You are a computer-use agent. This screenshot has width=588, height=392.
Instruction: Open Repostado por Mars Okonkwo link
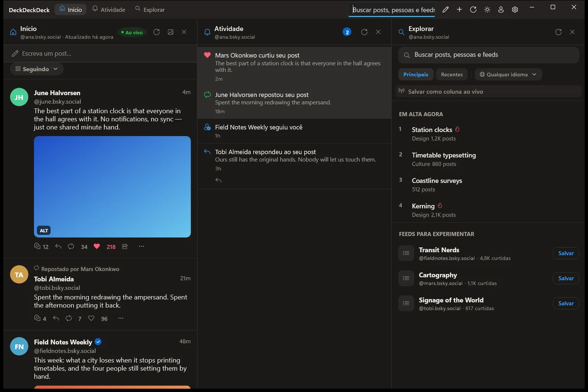(80, 269)
